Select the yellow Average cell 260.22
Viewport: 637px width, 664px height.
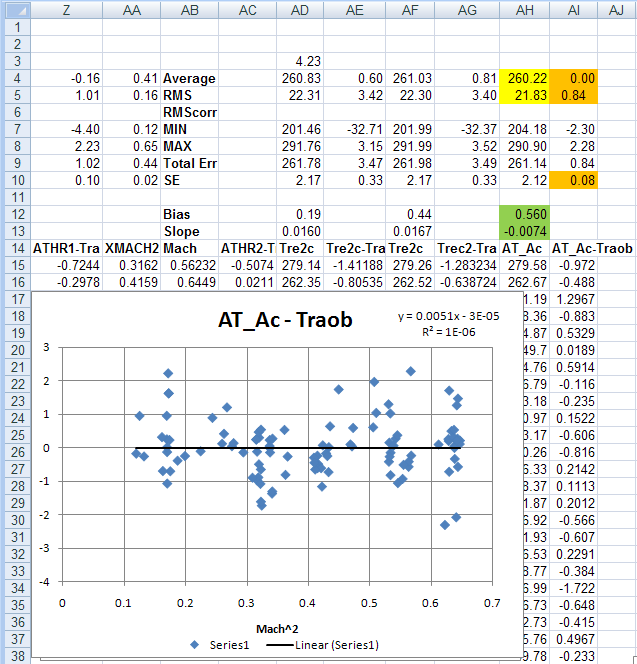pyautogui.click(x=522, y=77)
